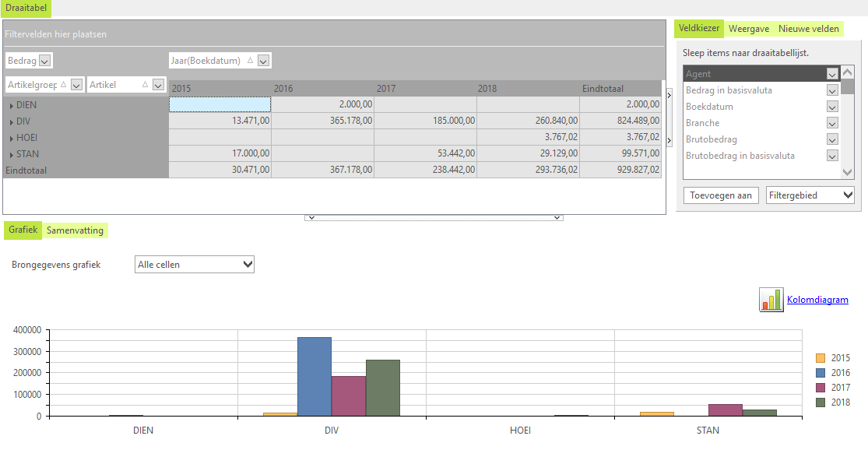The height and width of the screenshot is (450, 868).
Task: Click the field list scrollbar thumb
Action: 848,86
